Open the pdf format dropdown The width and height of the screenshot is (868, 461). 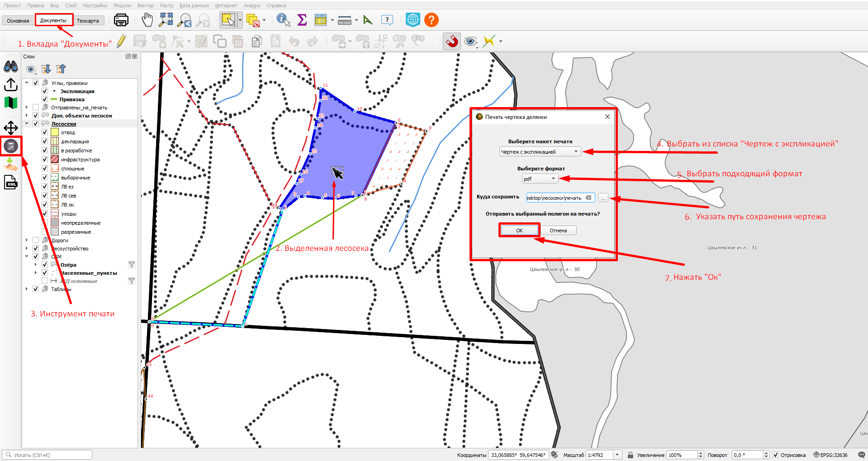coord(540,179)
